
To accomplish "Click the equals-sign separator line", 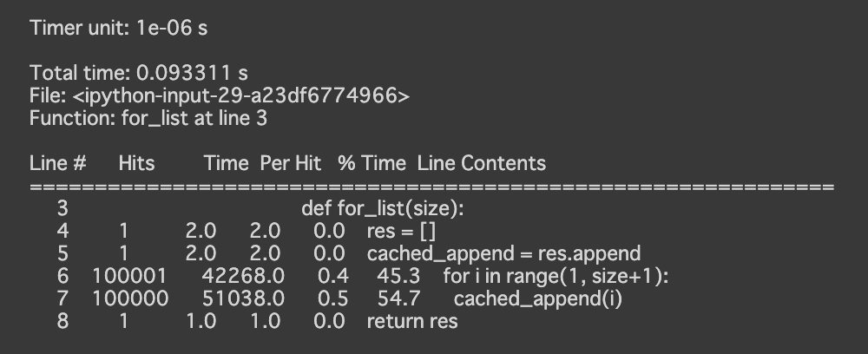I will click(431, 187).
